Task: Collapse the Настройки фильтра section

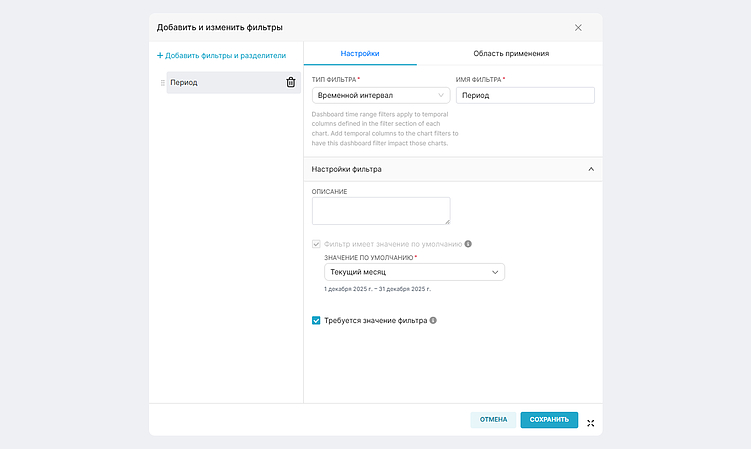Action: 590,170
